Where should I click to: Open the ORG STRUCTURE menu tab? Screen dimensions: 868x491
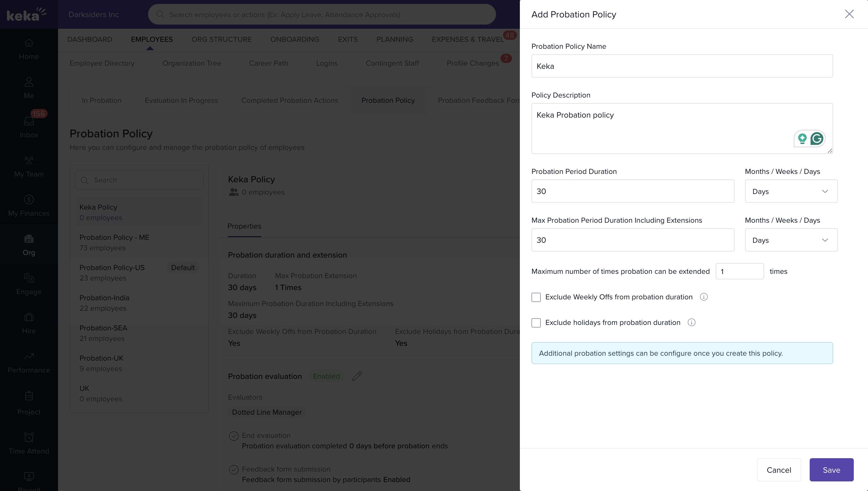click(x=221, y=39)
